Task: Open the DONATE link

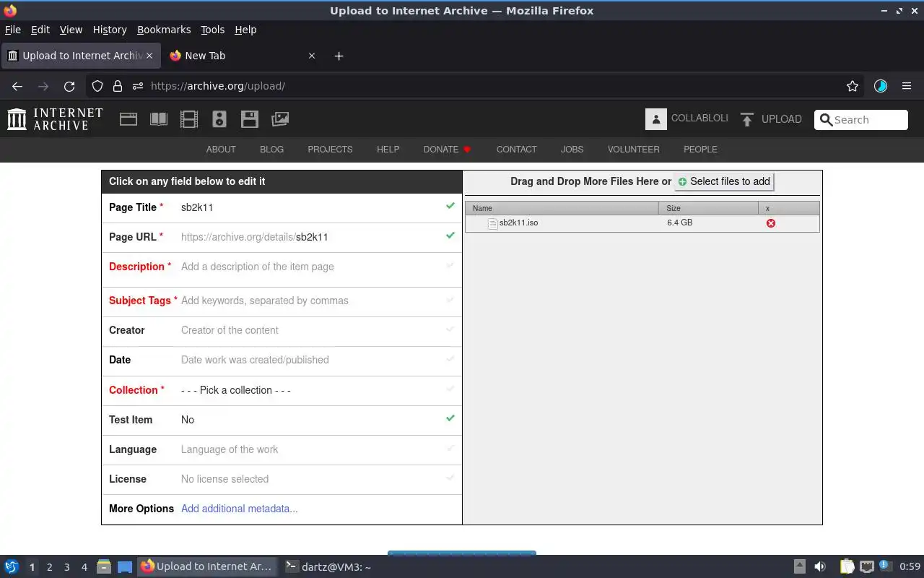Action: point(447,150)
